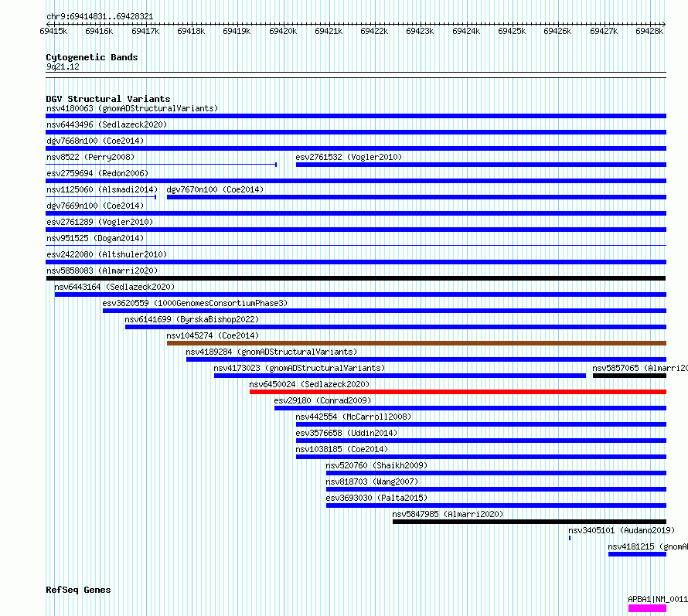Image resolution: width=688 pixels, height=616 pixels.
Task: Click nsv5858083 (Almarri2020) label
Action: click(102, 271)
